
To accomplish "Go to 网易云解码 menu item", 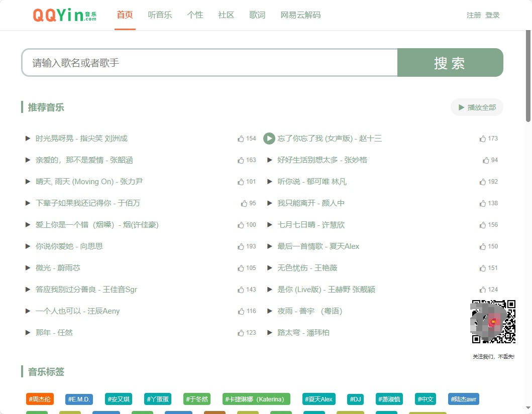I will click(x=300, y=15).
